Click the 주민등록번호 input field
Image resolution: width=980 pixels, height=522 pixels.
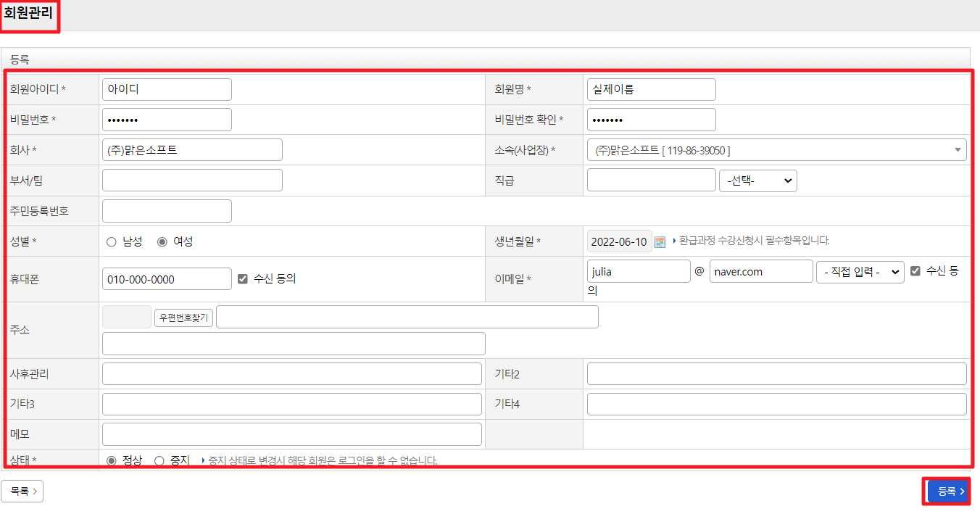pos(167,211)
